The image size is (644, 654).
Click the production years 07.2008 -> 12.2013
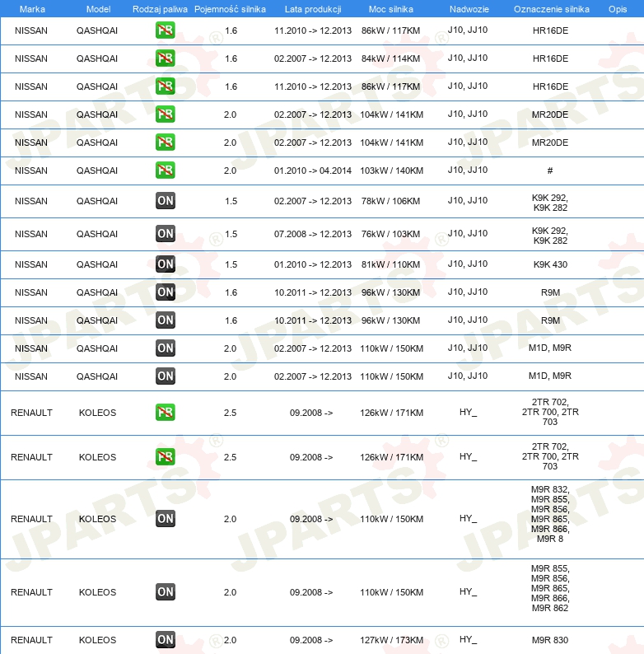click(313, 234)
